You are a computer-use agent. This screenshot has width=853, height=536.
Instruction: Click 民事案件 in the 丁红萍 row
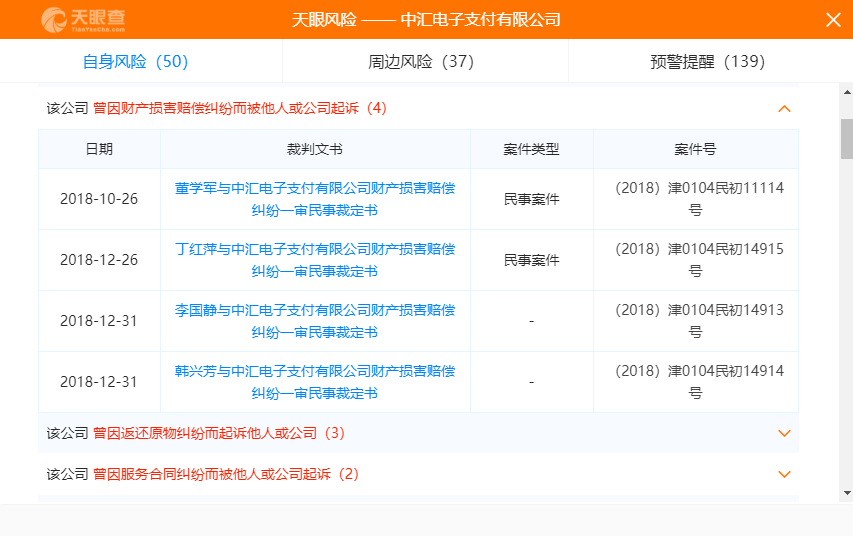click(x=531, y=260)
